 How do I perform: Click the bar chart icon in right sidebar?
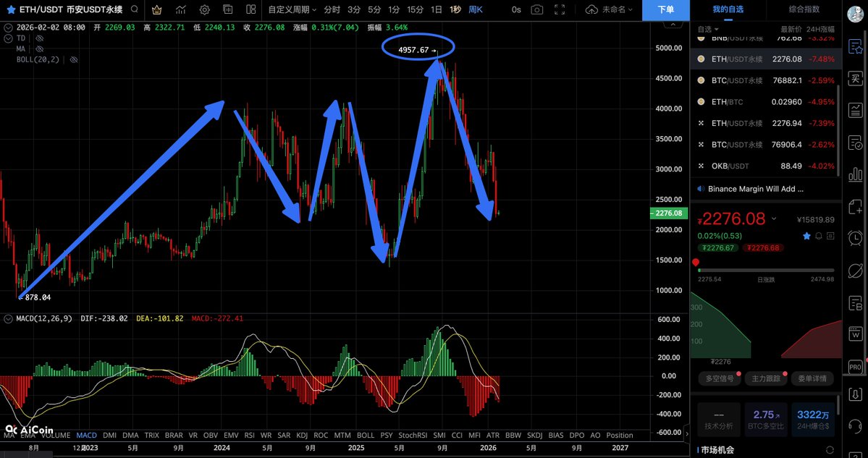pyautogui.click(x=855, y=174)
